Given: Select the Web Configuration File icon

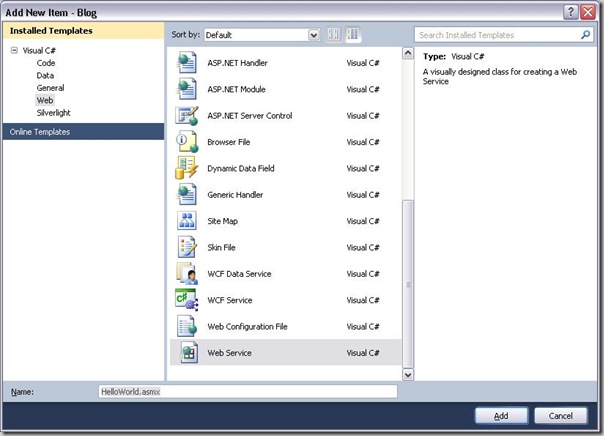Looking at the screenshot, I should pos(187,326).
